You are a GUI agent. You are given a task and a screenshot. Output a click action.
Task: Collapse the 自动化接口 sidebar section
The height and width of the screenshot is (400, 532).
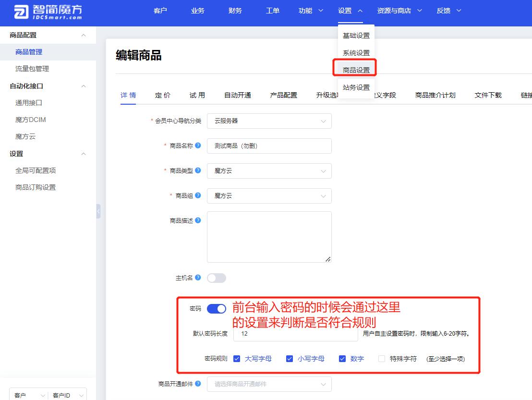[84, 86]
